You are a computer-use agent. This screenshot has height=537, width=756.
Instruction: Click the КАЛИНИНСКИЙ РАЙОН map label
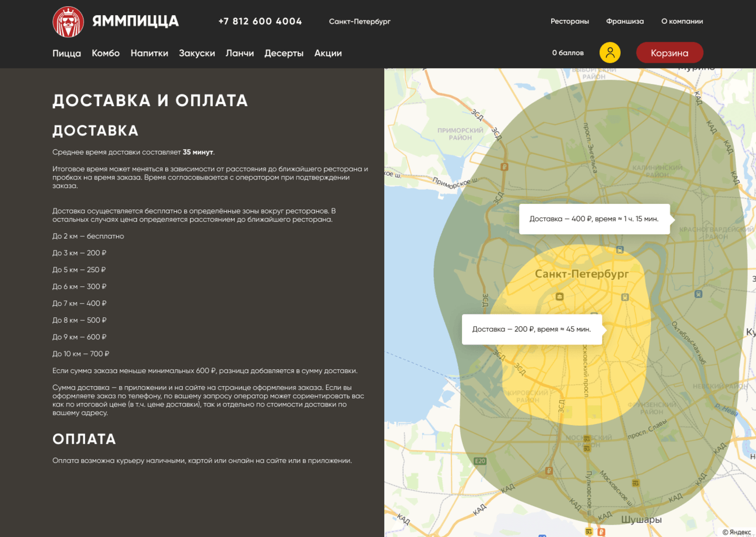657,171
